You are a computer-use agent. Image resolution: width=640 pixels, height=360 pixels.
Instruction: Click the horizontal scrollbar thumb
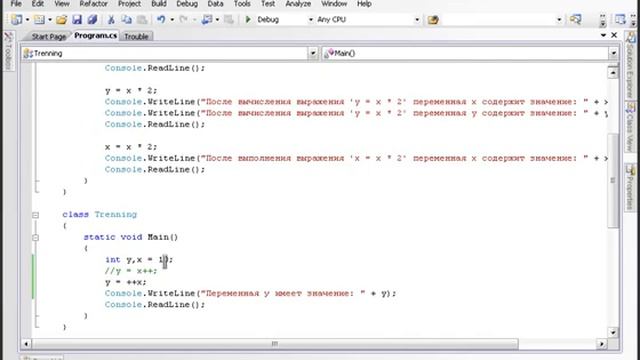(275, 344)
